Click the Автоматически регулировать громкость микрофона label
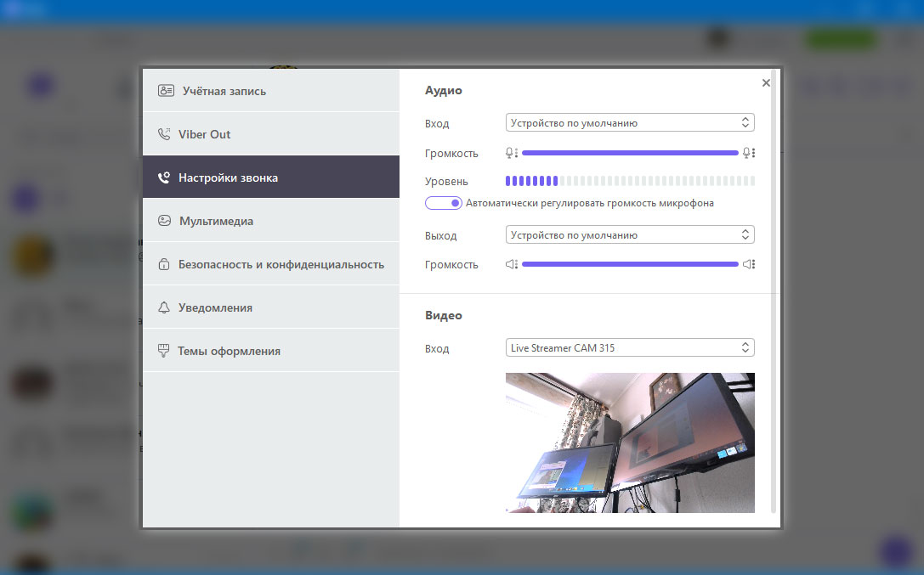The height and width of the screenshot is (575, 924). pos(589,203)
